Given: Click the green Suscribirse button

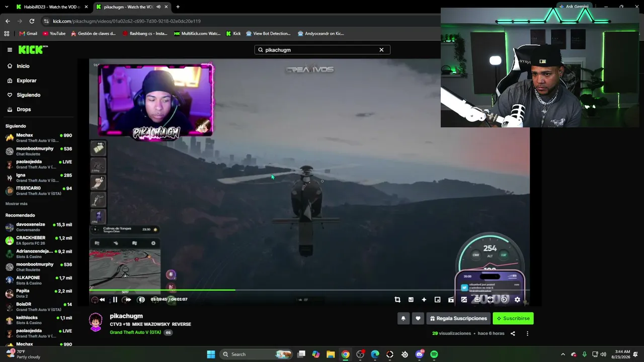Looking at the screenshot, I should click(513, 318).
